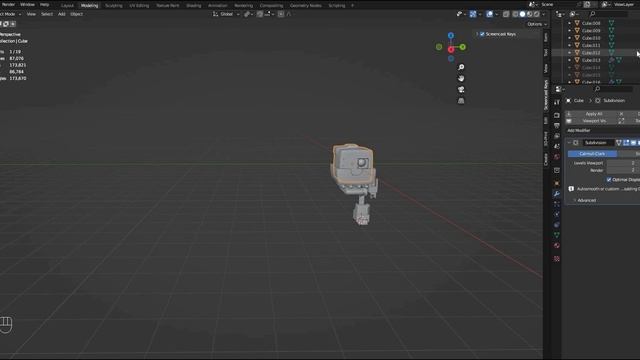Toggle X-ray mode
The image size is (640, 360).
coord(506,14)
